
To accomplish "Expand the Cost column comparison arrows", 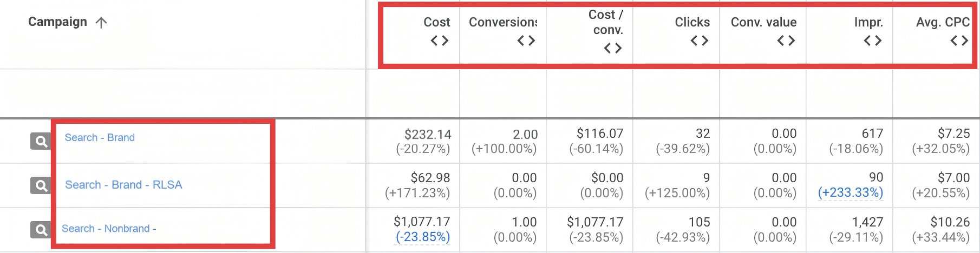I will click(439, 41).
